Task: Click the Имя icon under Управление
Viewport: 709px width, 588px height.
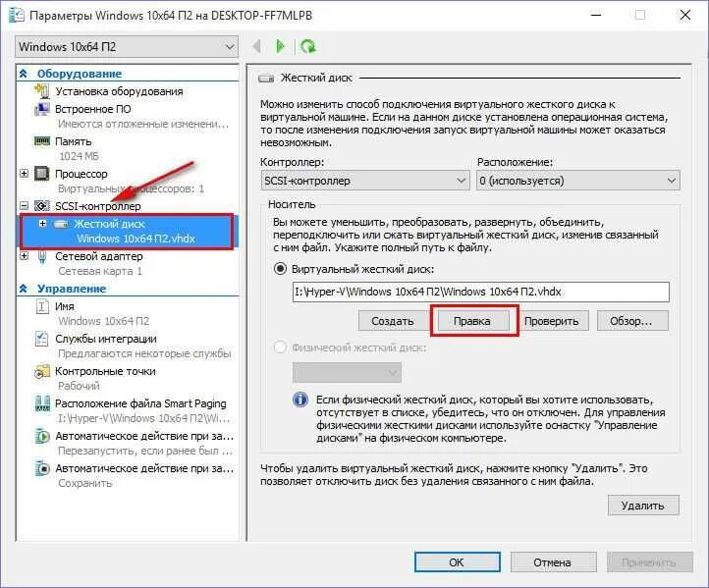Action: (x=42, y=306)
